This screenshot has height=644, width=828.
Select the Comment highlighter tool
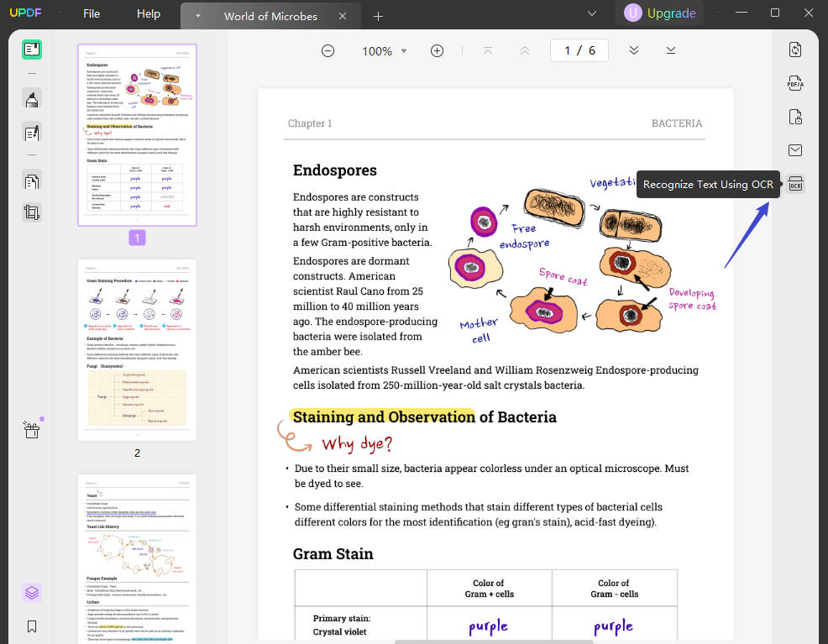pyautogui.click(x=32, y=99)
